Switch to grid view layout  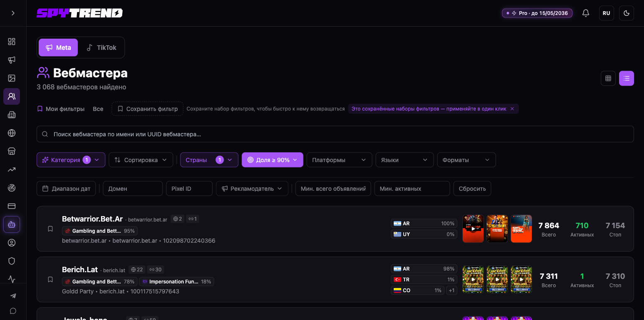coord(608,78)
